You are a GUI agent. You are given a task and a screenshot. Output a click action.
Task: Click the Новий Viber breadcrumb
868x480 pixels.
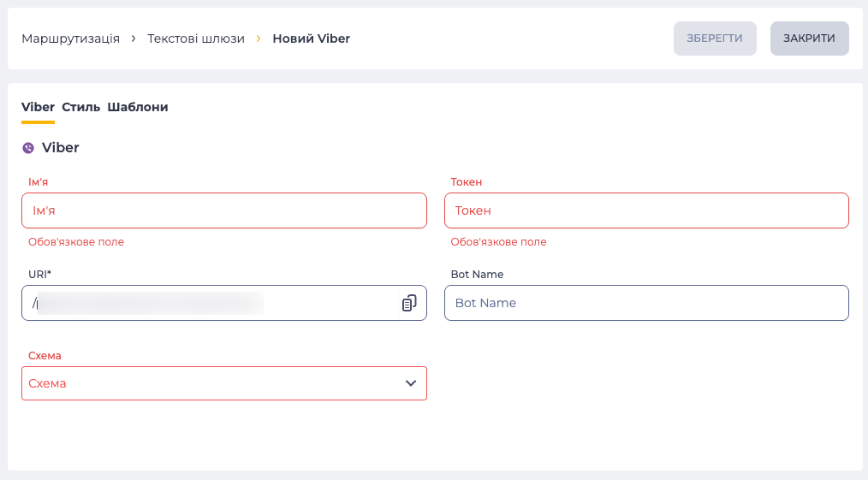(311, 39)
